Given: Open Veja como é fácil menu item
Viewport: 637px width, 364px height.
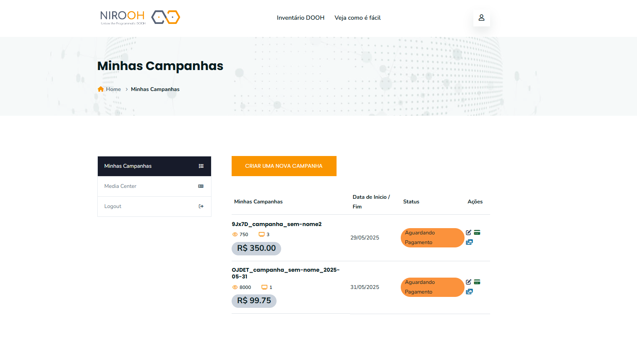Looking at the screenshot, I should click(358, 18).
